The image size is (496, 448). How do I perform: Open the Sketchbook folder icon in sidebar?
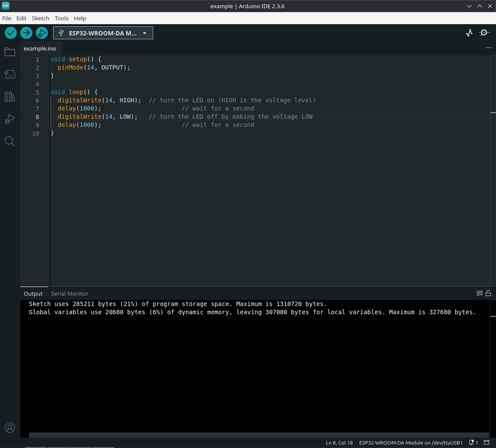[x=10, y=52]
